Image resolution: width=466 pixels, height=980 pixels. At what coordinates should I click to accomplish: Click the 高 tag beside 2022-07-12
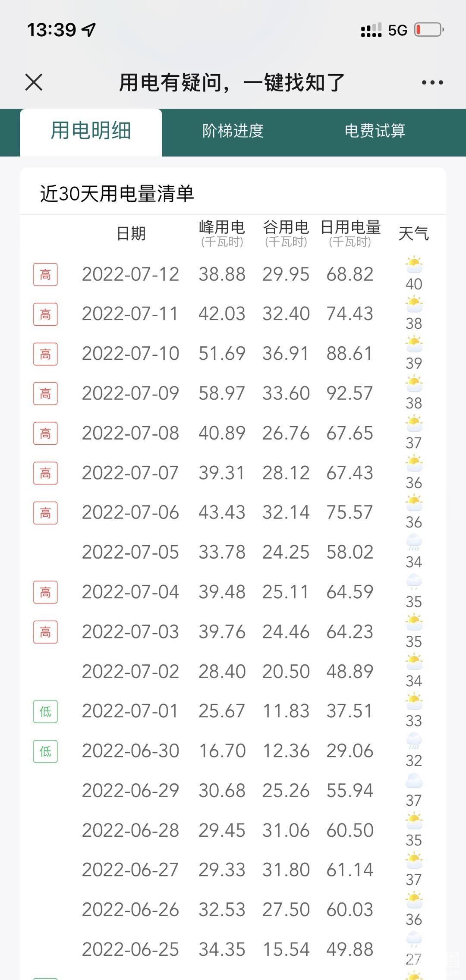coord(45,275)
